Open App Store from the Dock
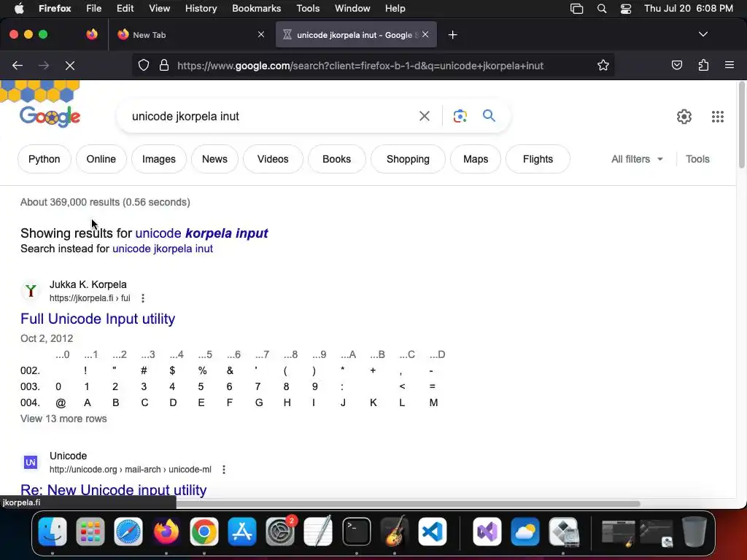This screenshot has height=560, width=747. pos(242,532)
